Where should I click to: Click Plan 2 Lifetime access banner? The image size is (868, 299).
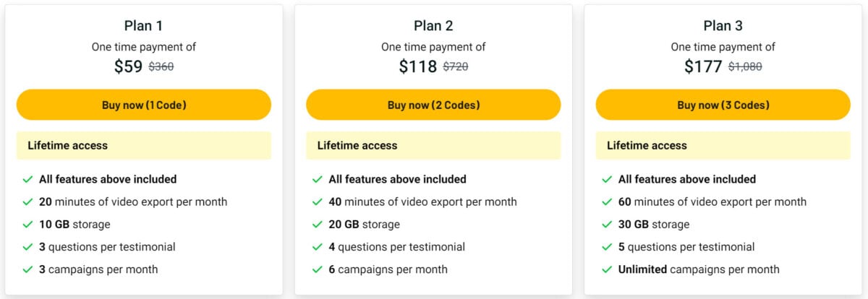point(433,145)
